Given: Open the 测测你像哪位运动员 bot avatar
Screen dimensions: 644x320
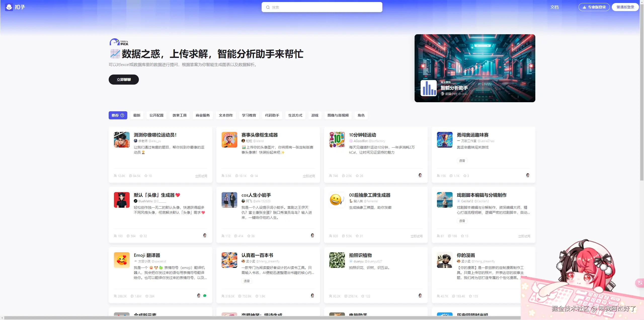Looking at the screenshot, I should [x=122, y=140].
